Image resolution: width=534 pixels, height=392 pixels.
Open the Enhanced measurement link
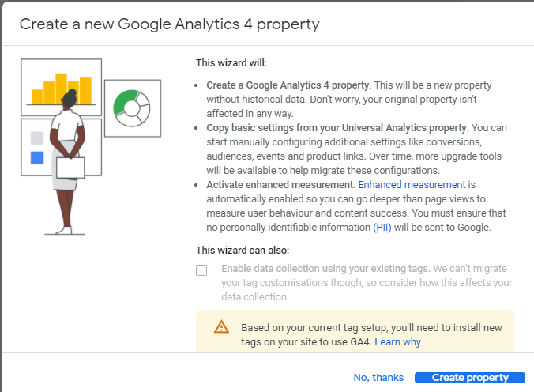[412, 184]
